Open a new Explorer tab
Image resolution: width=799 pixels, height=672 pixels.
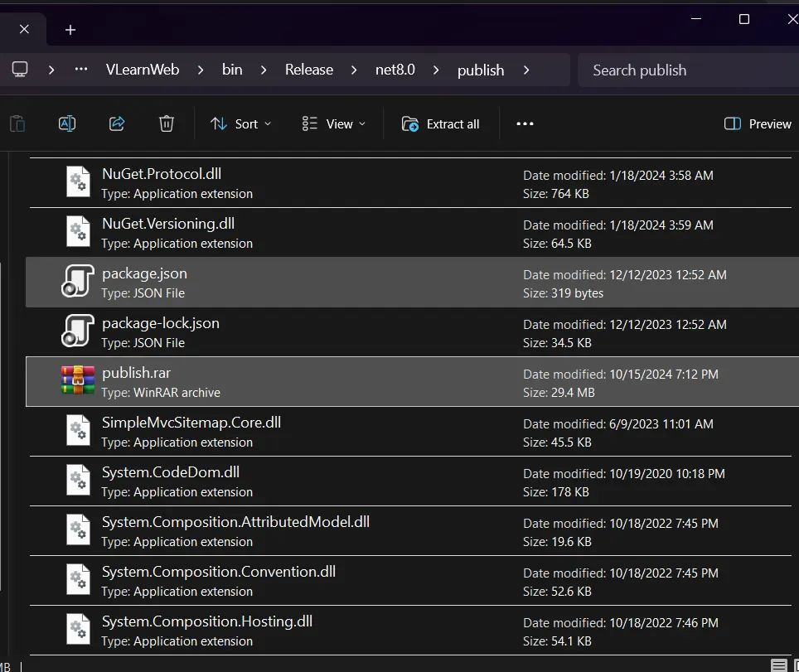click(x=70, y=29)
